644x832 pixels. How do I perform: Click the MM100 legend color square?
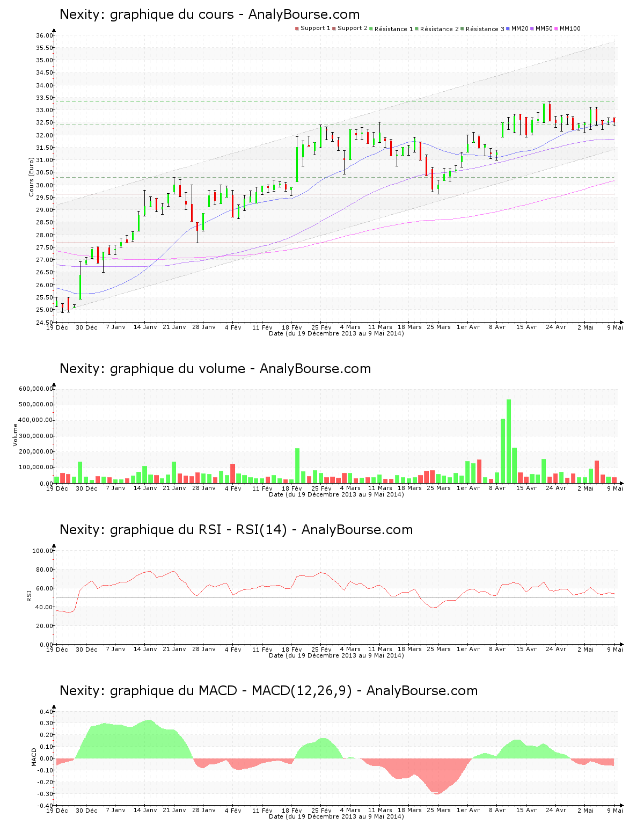click(x=557, y=28)
